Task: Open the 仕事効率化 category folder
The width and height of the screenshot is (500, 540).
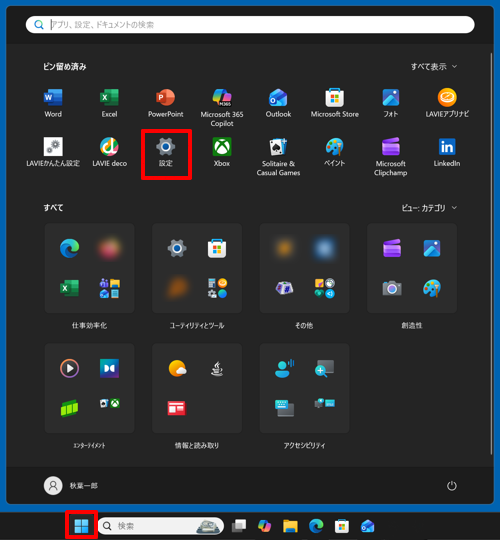Action: coord(90,268)
